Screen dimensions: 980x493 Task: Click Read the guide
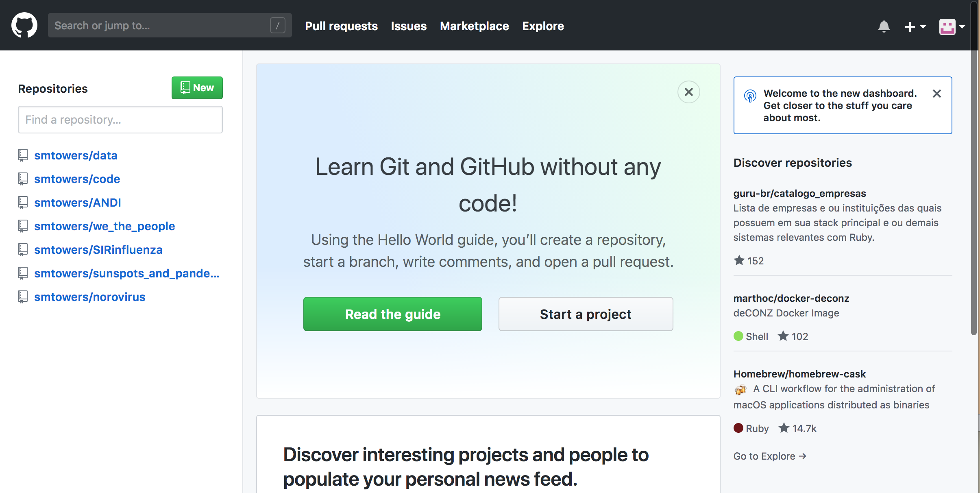[x=393, y=314]
